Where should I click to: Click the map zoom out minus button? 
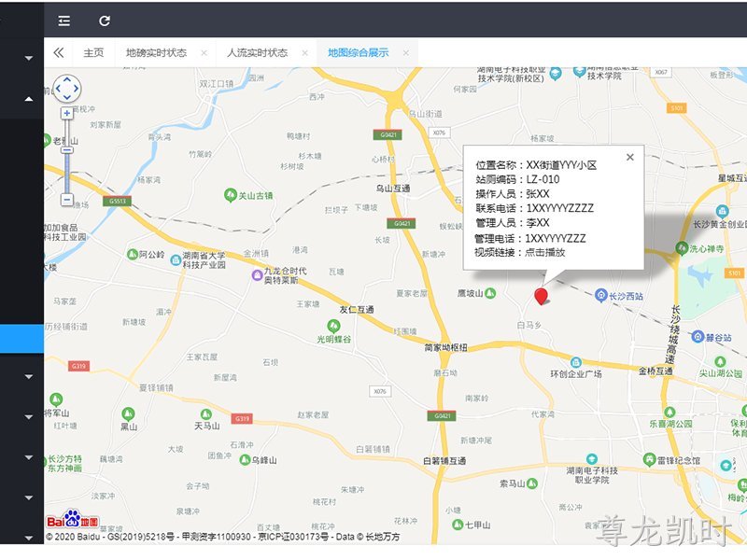66,200
